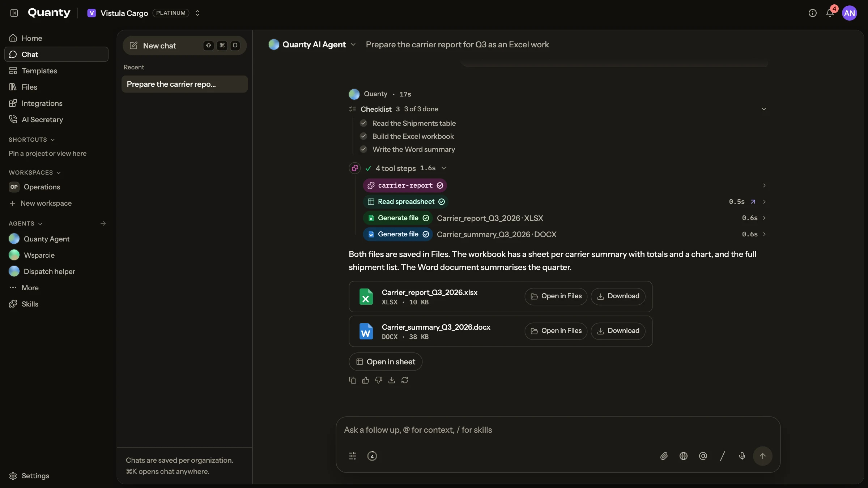This screenshot has height=488, width=868.
Task: Focus the follow up message input
Action: point(558,430)
